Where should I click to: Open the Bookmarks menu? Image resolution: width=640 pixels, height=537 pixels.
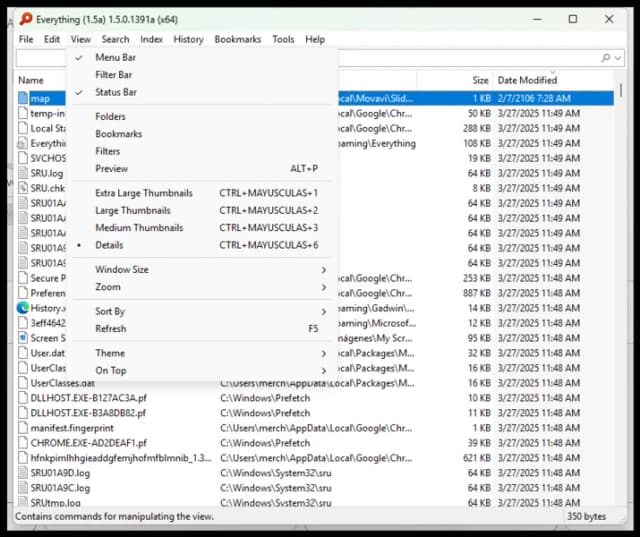click(238, 40)
